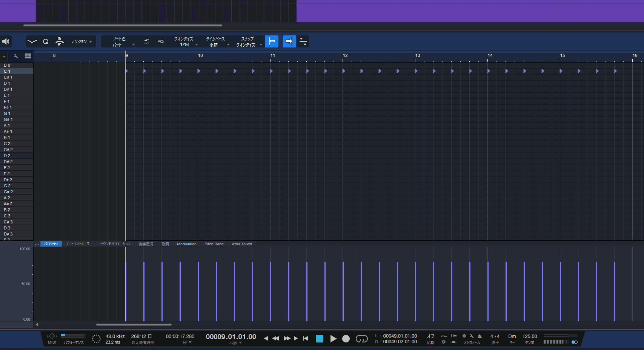The image size is (644, 350).
Task: Expand the small arrow menu left of wrench
Action: point(4,57)
